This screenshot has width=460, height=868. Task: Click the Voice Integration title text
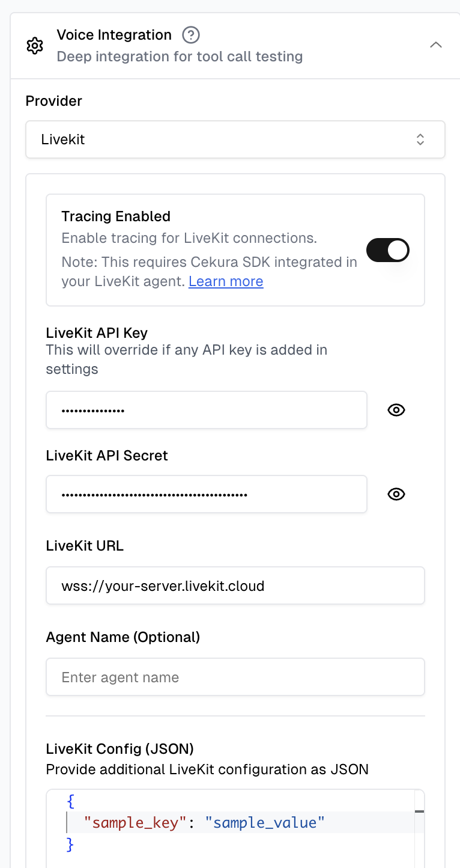pos(114,35)
